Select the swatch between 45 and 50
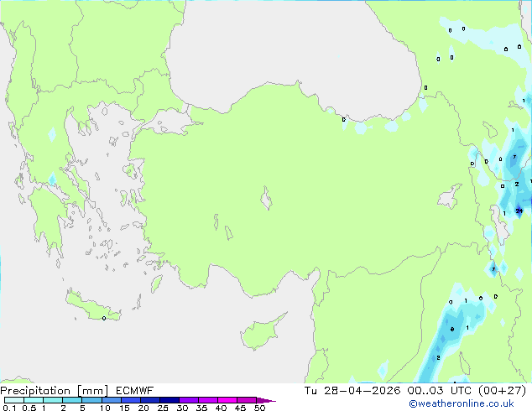The height and width of the screenshot is (411, 532). pyautogui.click(x=247, y=400)
